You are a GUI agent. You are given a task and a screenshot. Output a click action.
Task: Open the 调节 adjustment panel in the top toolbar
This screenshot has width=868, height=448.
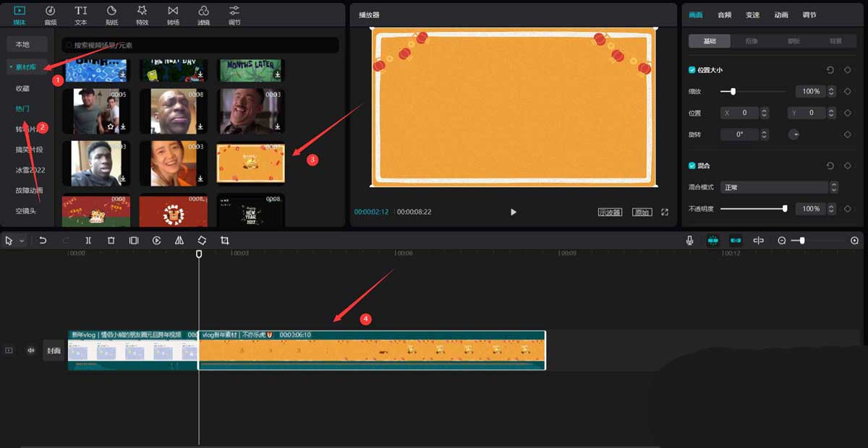[234, 15]
